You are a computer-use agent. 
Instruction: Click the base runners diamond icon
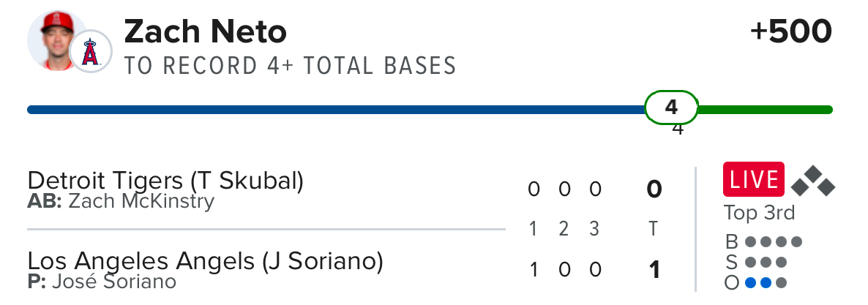[x=812, y=181]
